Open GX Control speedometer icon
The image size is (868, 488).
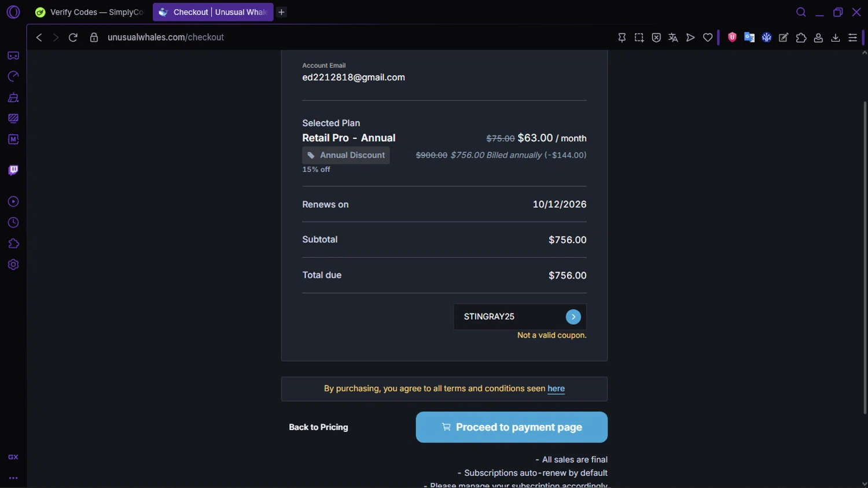pyautogui.click(x=13, y=76)
